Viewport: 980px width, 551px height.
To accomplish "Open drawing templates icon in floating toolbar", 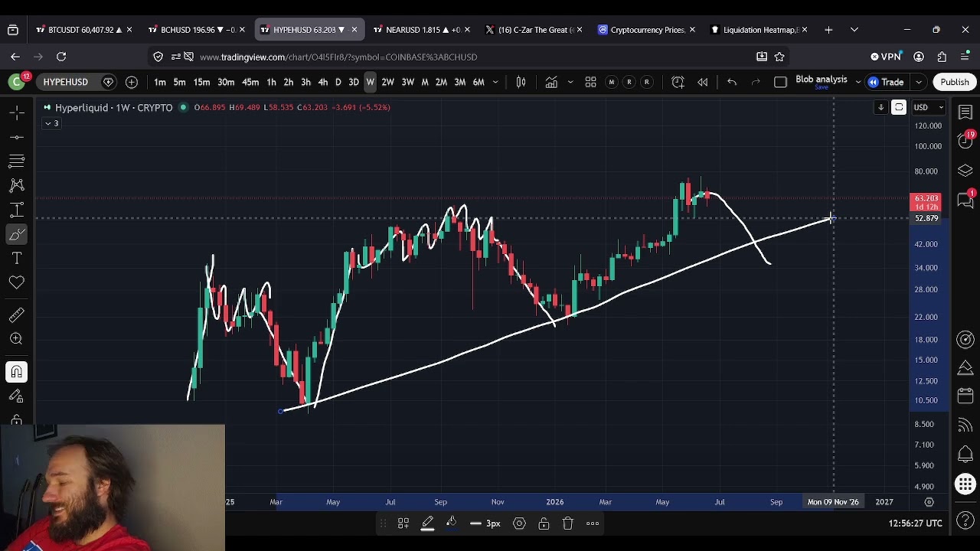I will [403, 523].
